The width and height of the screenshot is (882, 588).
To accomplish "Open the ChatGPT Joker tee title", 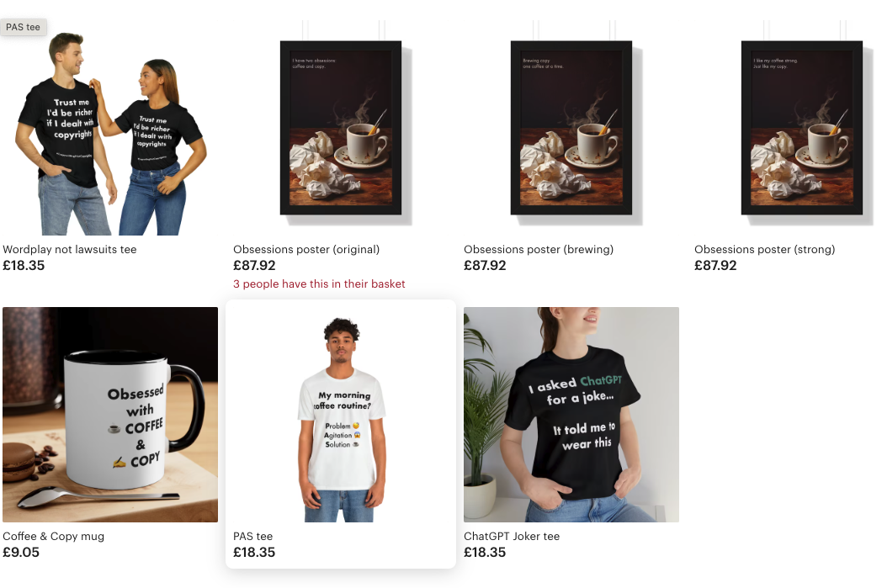I will 512,537.
